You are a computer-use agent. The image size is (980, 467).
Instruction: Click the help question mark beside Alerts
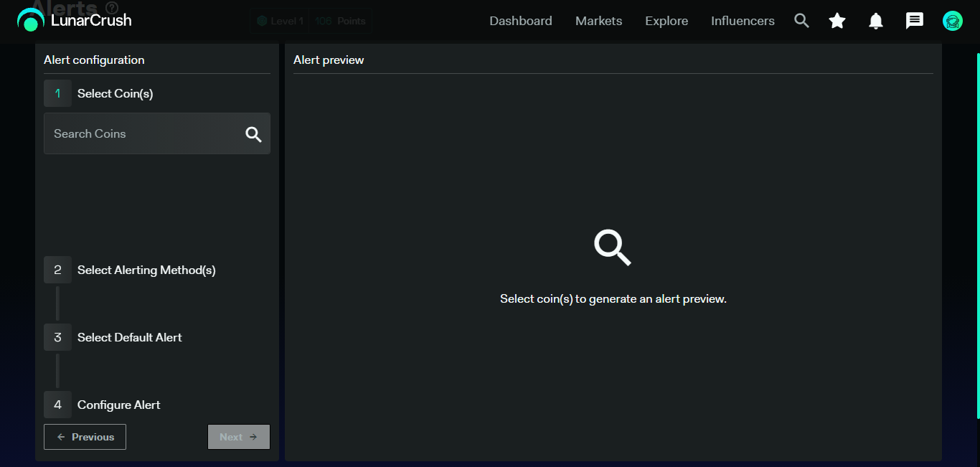[112, 7]
